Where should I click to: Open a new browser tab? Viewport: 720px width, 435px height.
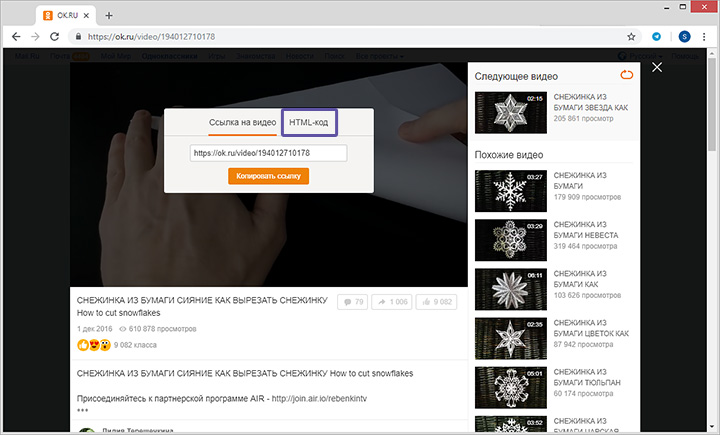coord(109,16)
